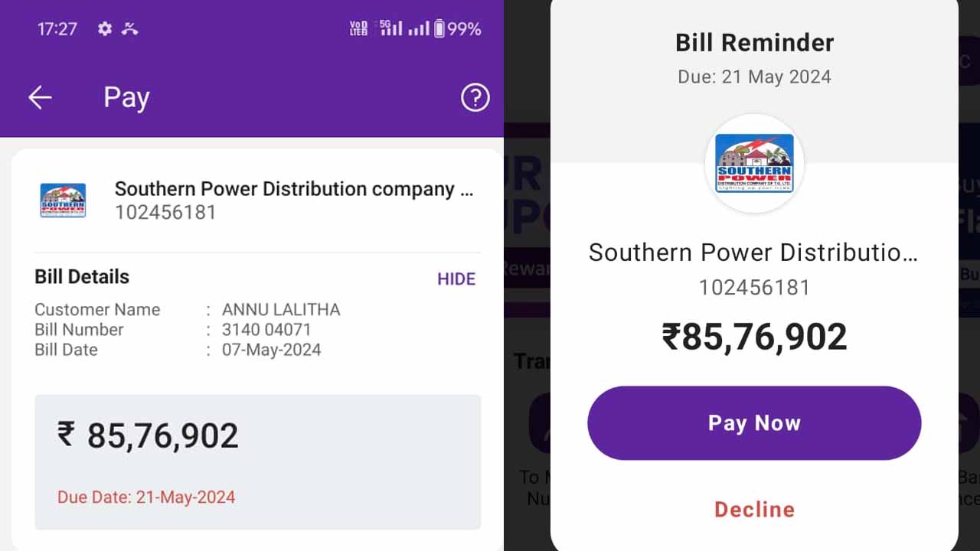Tap the Bill Reminder dialog title
This screenshot has width=980, height=551.
tap(753, 42)
